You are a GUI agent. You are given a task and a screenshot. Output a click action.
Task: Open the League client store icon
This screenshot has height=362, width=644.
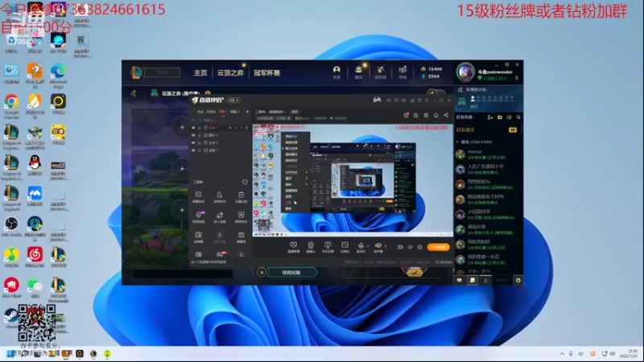[x=402, y=72]
